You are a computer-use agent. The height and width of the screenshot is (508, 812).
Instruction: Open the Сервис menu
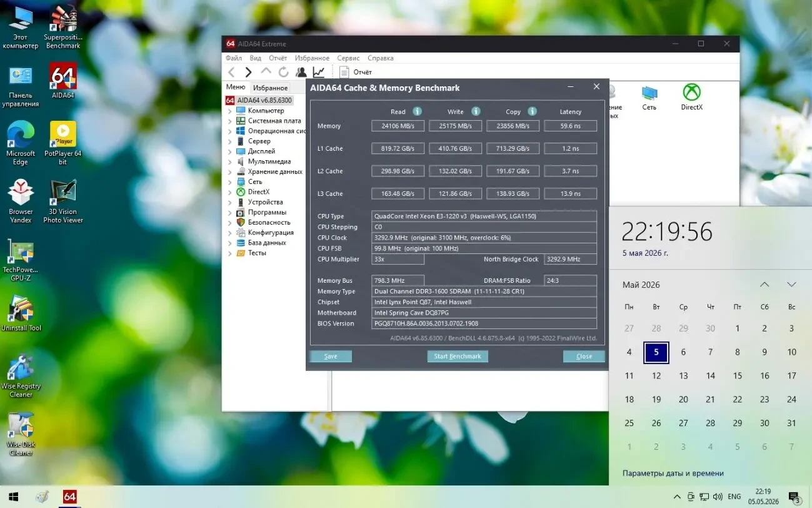click(348, 58)
